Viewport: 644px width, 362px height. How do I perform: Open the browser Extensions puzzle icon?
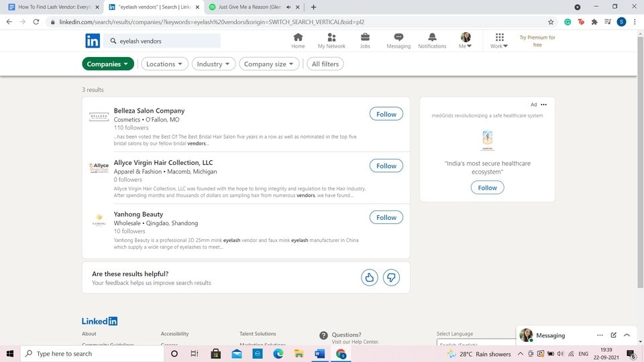594,22
